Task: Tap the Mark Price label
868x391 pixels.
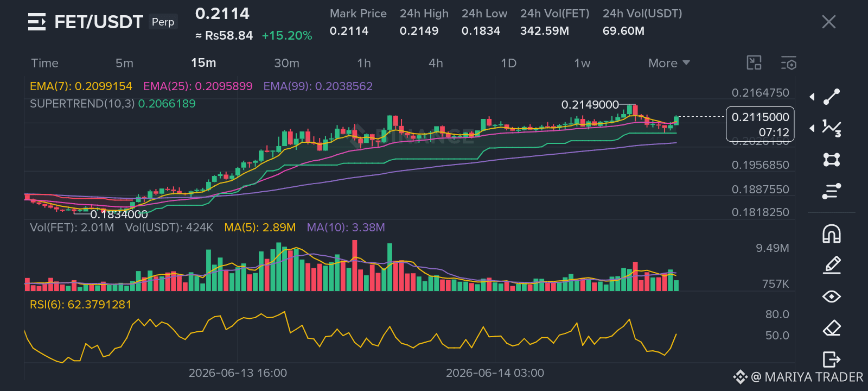Action: [358, 14]
